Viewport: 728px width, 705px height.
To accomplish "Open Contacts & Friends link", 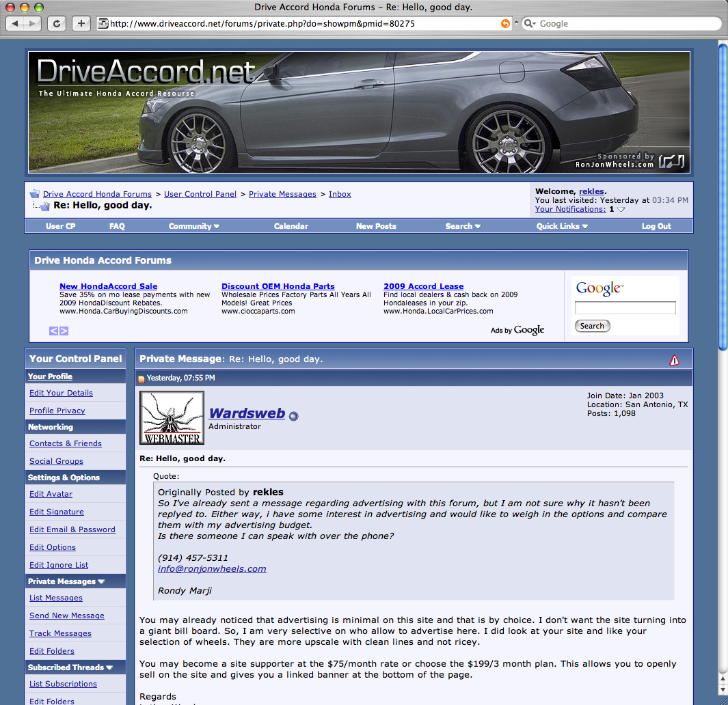I will click(66, 443).
